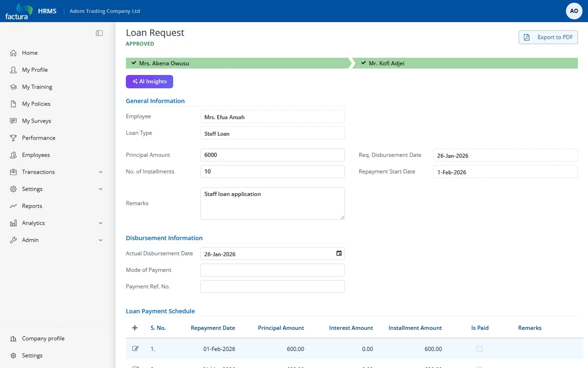Click the Principal Amount field showing 6000

(272, 155)
